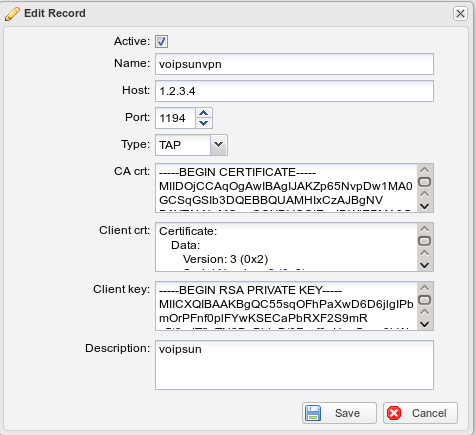Click the Client crt scrollbar thumb

(x=425, y=241)
